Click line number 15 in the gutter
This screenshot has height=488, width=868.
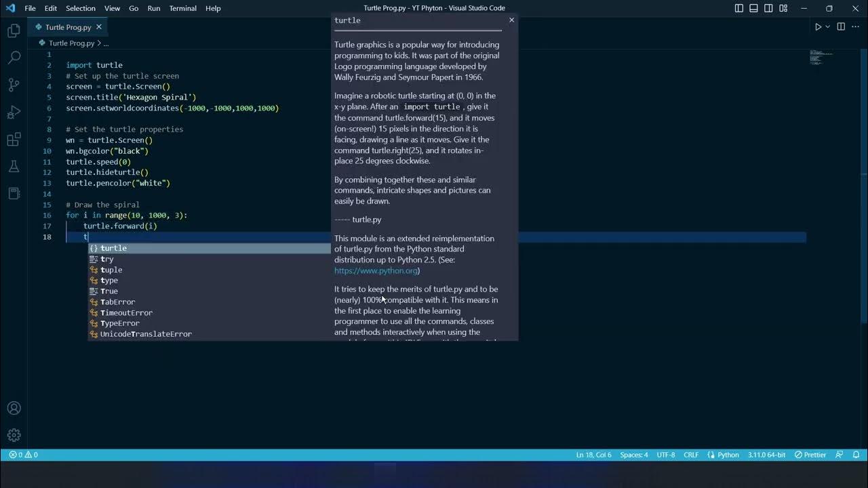(47, 205)
